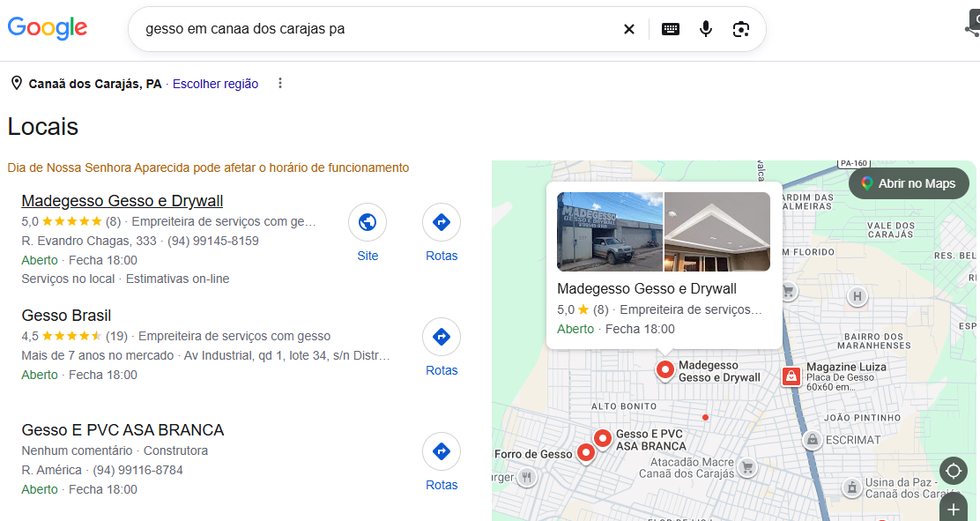Click the small red dot marker on map
Viewport: 980px width, 521px height.
click(705, 417)
